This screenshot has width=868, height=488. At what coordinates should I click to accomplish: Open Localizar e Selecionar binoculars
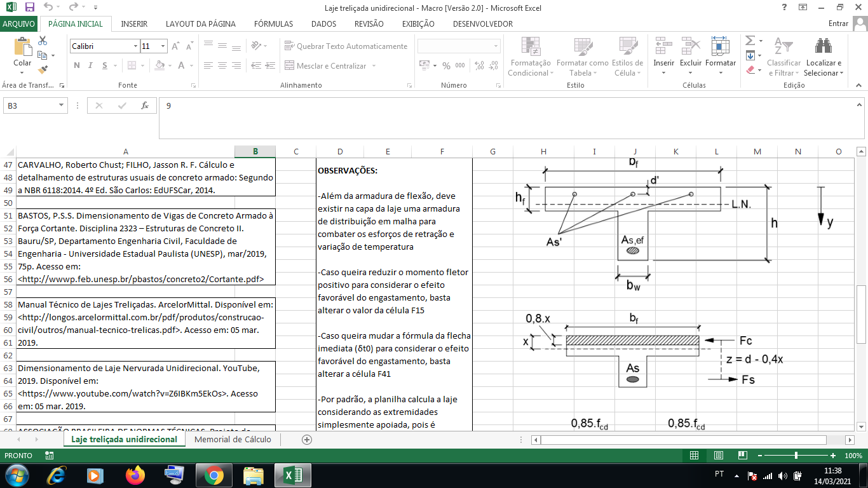click(824, 56)
